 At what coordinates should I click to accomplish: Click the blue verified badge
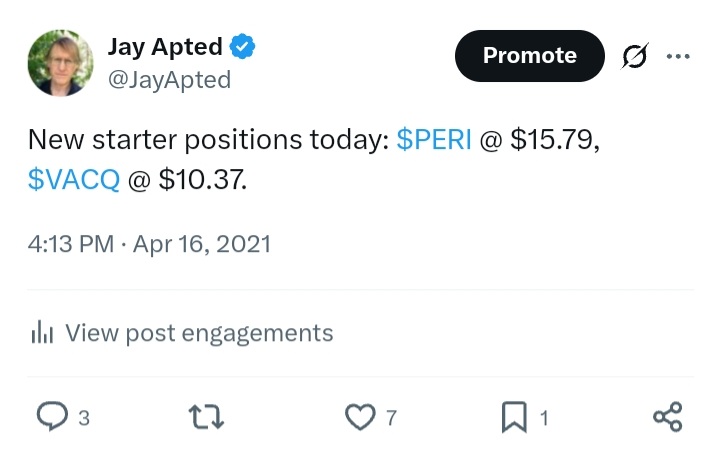coord(242,46)
